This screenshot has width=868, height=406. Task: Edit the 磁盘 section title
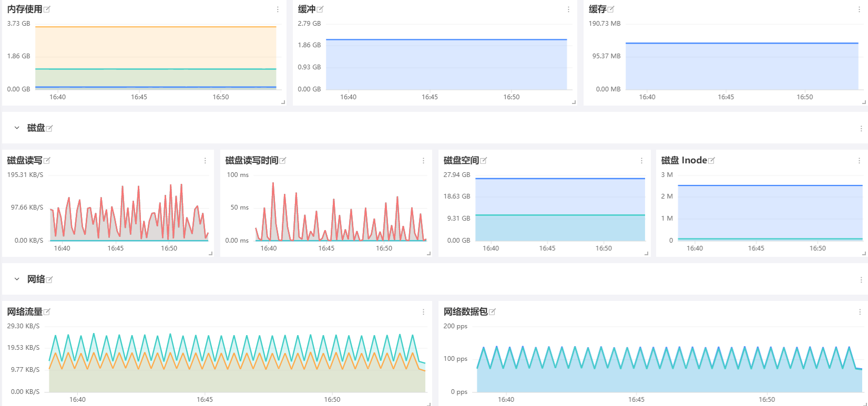[49, 128]
